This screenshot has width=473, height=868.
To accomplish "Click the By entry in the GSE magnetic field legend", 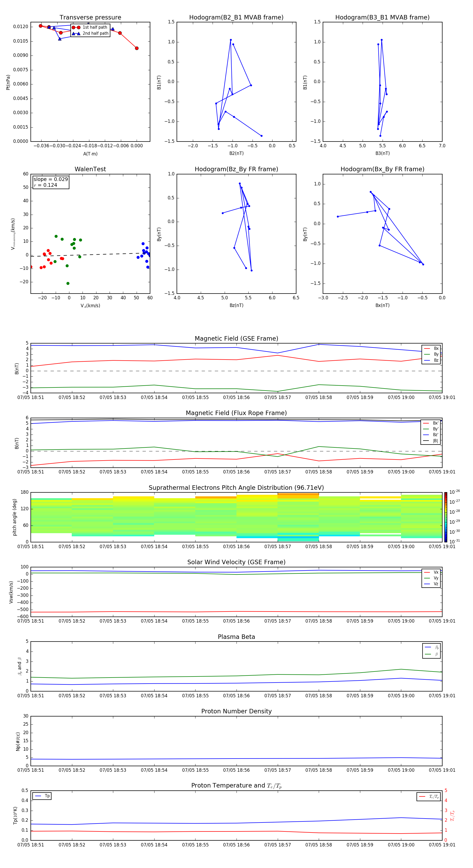I will pos(431,355).
